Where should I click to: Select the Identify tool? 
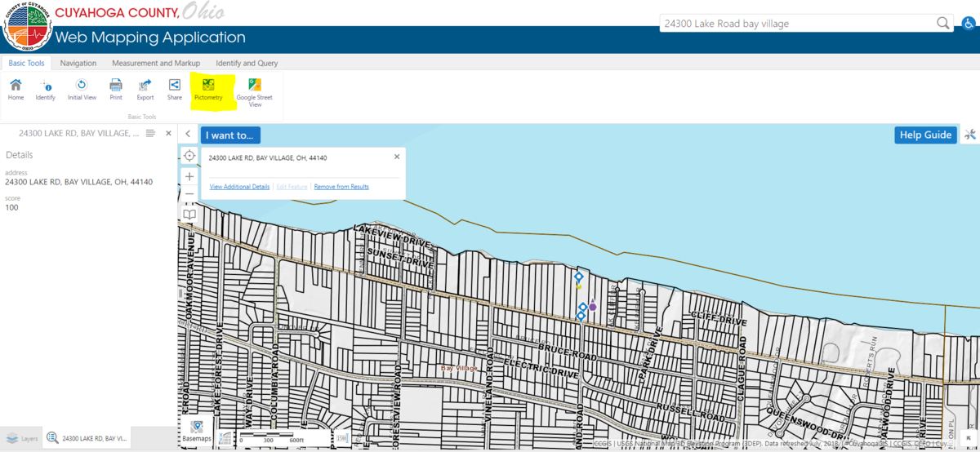[x=46, y=90]
